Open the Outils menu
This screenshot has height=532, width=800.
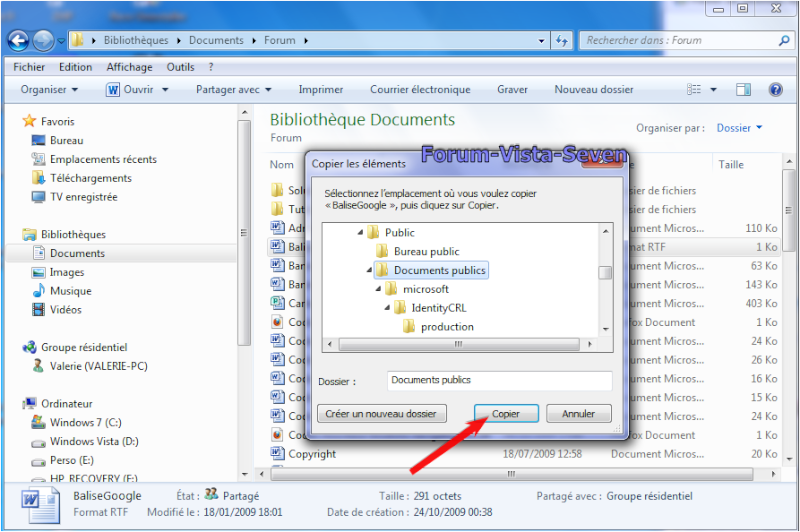pos(181,67)
